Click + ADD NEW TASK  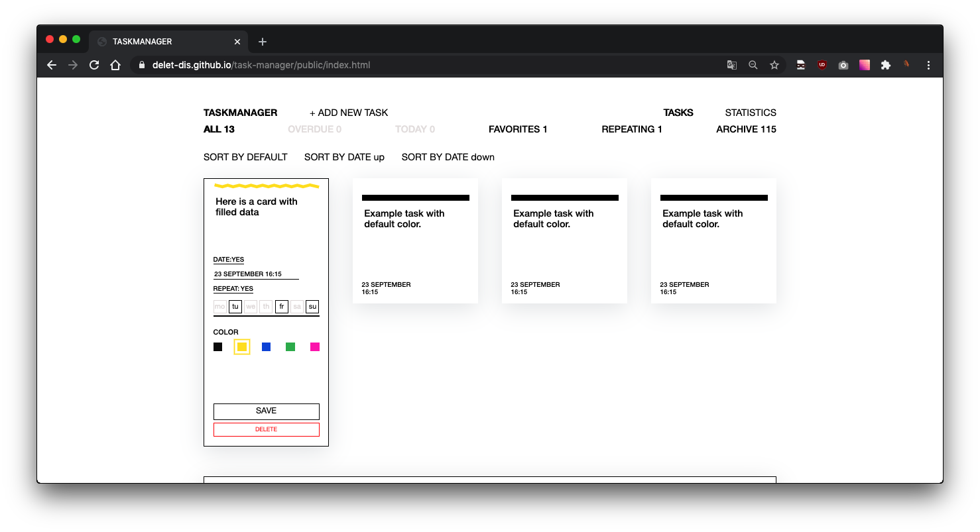click(x=349, y=112)
